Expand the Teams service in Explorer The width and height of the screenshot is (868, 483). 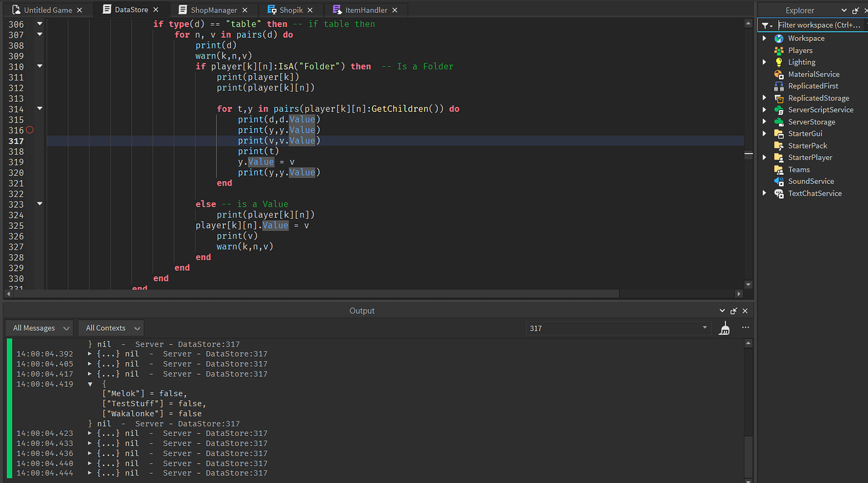coord(764,169)
